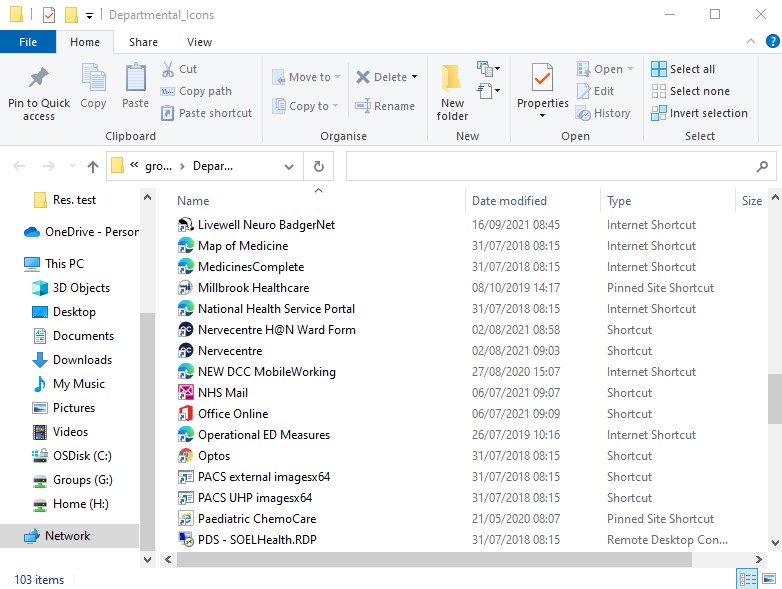Click the Open button in ribbon
The height and width of the screenshot is (589, 782).
[x=600, y=69]
